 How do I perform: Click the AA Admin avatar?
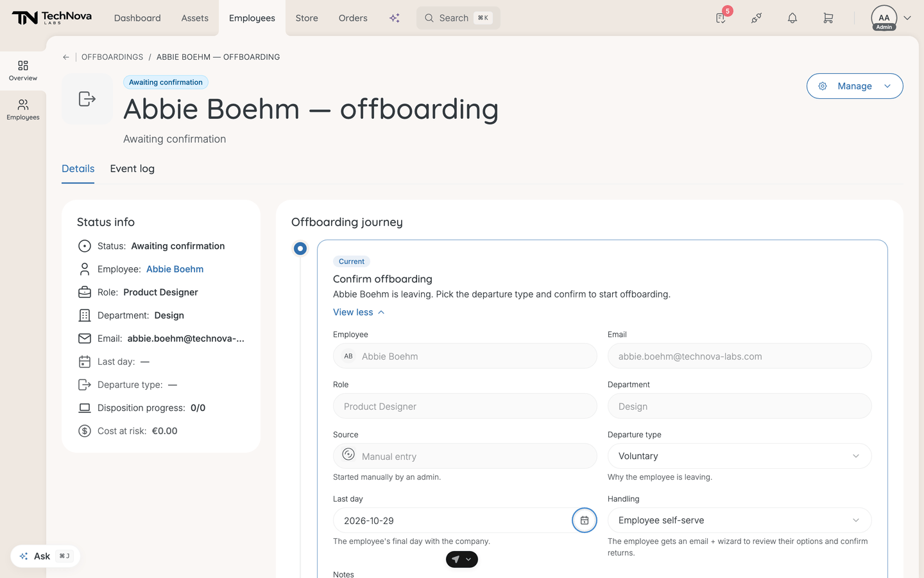(884, 18)
